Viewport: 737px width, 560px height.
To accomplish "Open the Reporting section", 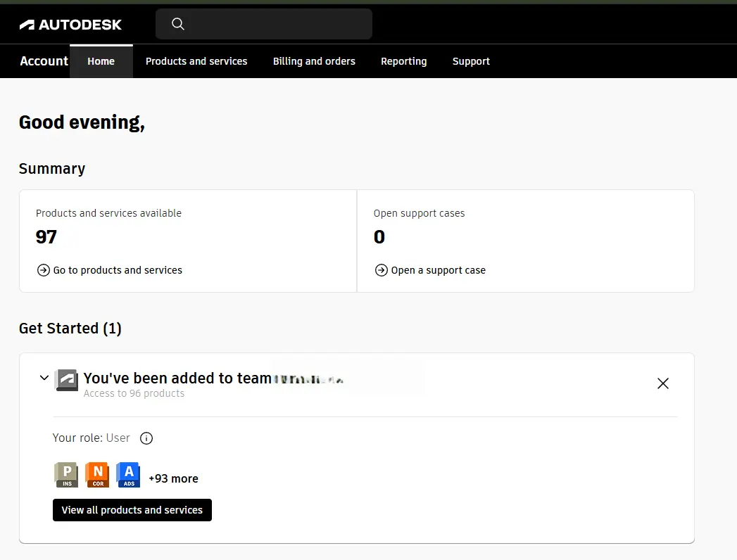I will (x=404, y=61).
